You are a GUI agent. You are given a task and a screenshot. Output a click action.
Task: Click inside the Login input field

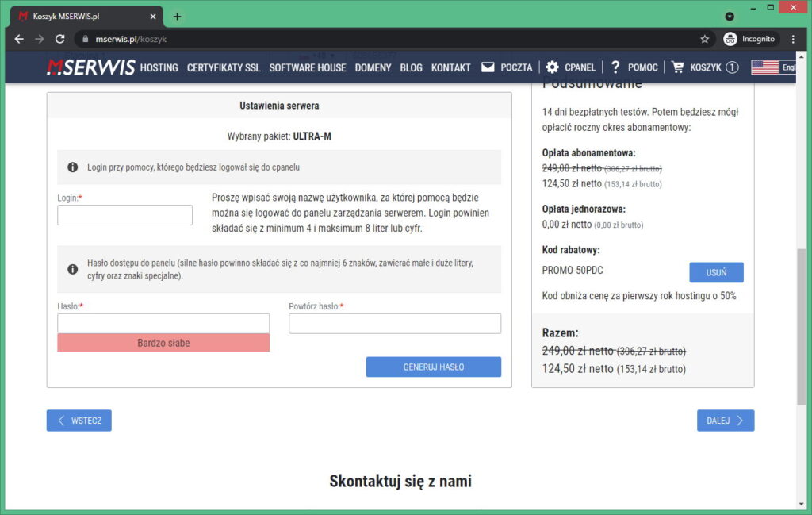pos(124,214)
